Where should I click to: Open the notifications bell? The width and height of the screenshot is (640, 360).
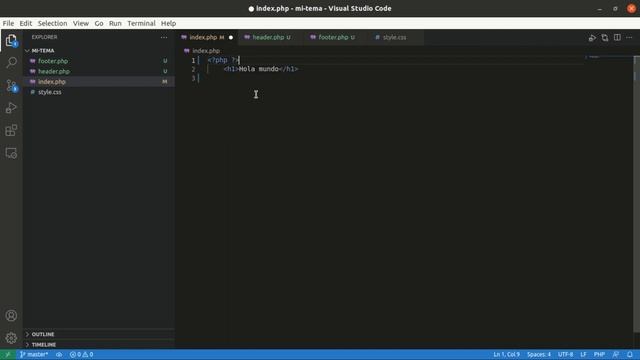tap(630, 354)
